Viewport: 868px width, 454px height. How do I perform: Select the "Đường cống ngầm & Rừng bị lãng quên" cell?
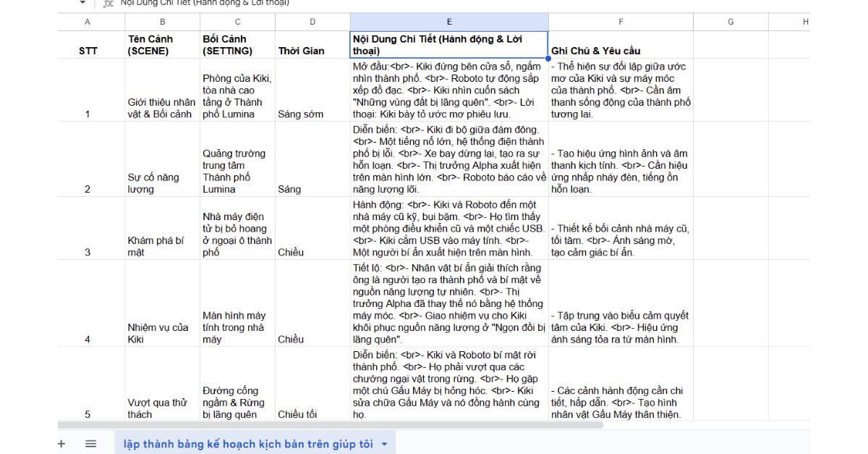pos(237,384)
